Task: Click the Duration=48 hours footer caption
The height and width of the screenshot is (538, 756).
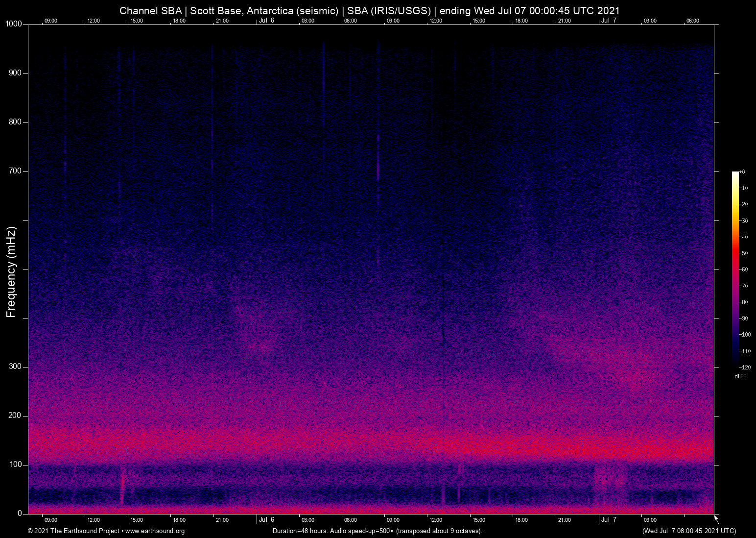Action: [x=377, y=531]
